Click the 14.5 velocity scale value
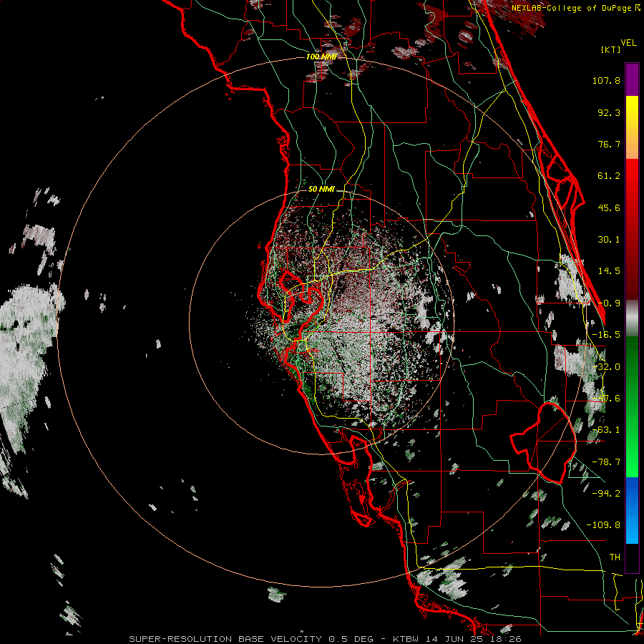Image resolution: width=644 pixels, height=644 pixels. coord(609,271)
